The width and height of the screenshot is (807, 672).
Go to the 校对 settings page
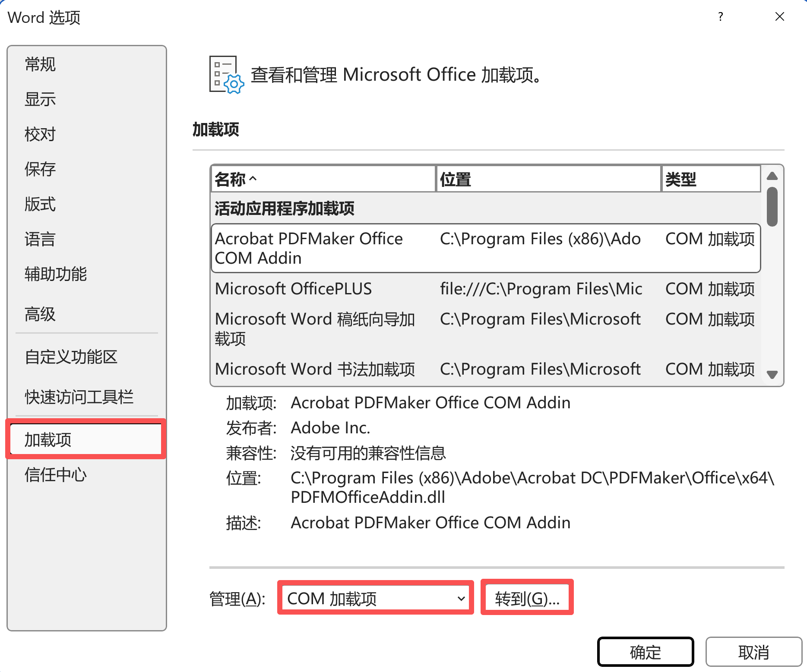41,134
